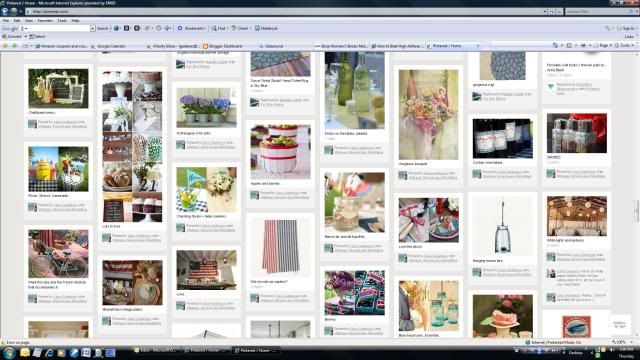Image resolution: width=640 pixels, height=360 pixels.
Task: Click the Google toolbar Search button
Action: pyautogui.click(x=102, y=28)
